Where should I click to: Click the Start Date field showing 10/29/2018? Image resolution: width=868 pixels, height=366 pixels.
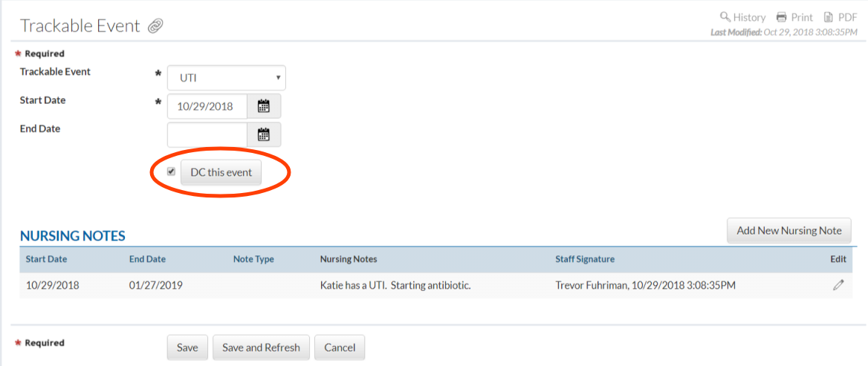(207, 106)
